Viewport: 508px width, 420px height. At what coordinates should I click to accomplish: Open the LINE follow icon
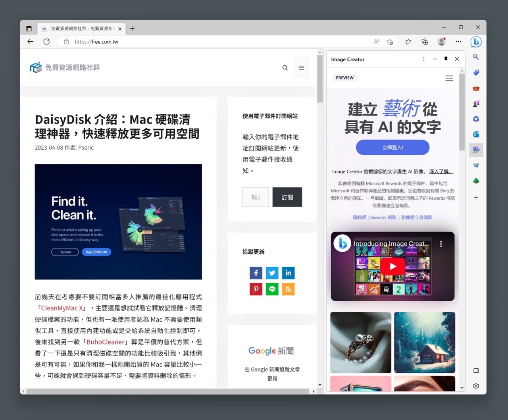point(272,289)
